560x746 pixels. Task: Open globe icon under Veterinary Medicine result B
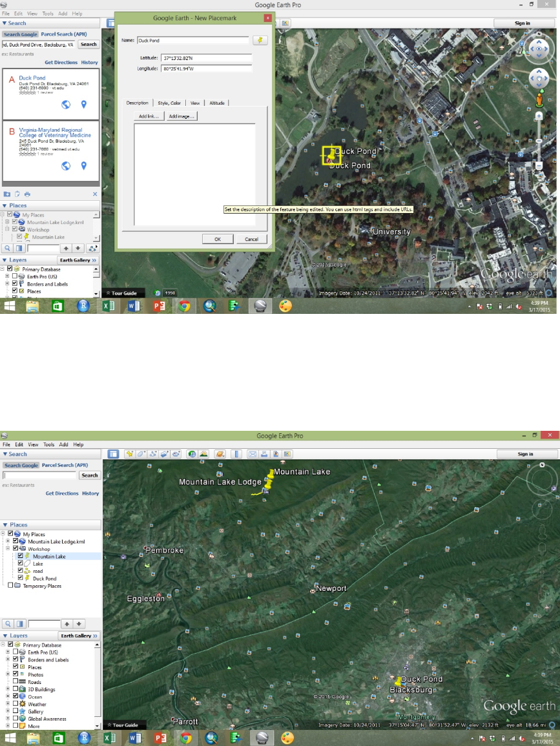[66, 165]
